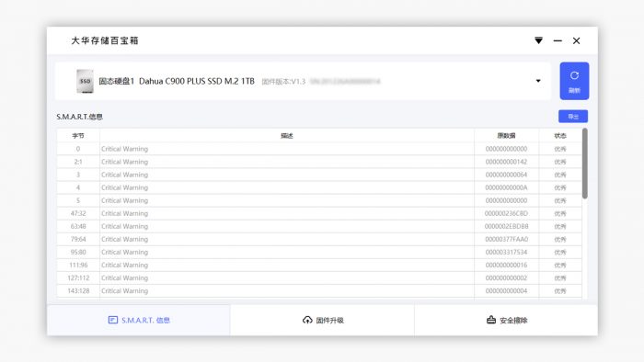Open the S.M.A.R.T. 信息 tab
The width and height of the screenshot is (644, 362).
pos(139,320)
